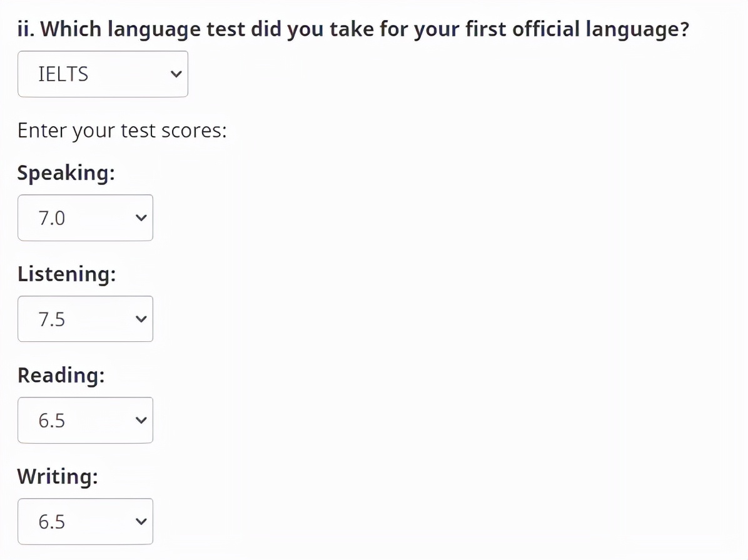
Task: Expand the Reading score dropdown
Action: point(86,421)
